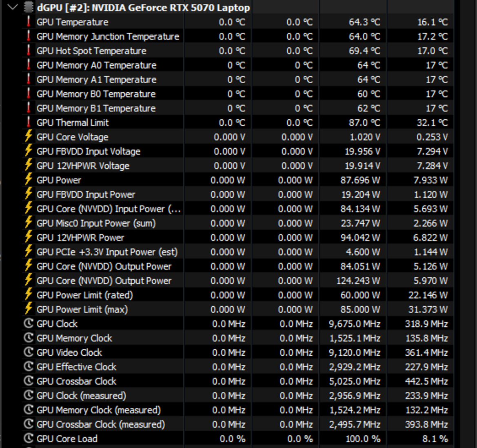
Task: Select the 2,956.9 MHz GPU Clock (measured) value
Action: 355,396
